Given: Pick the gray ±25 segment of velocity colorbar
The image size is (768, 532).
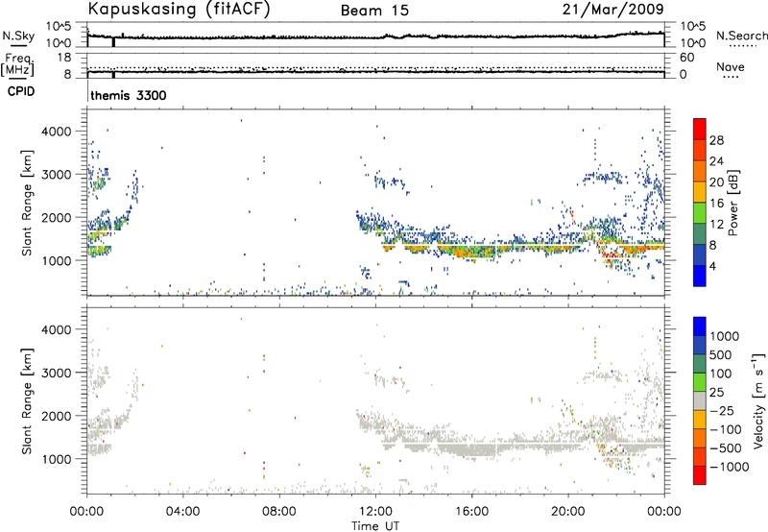Looking at the screenshot, I should pyautogui.click(x=700, y=400).
